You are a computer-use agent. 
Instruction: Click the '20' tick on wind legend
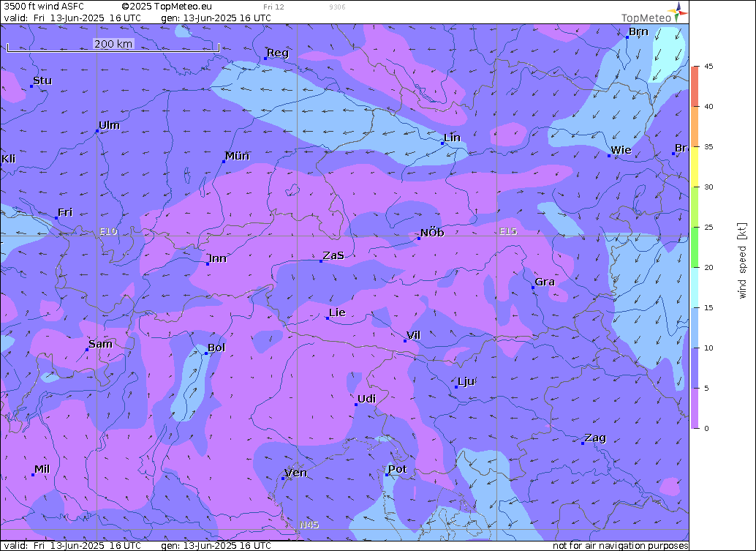[x=708, y=267]
